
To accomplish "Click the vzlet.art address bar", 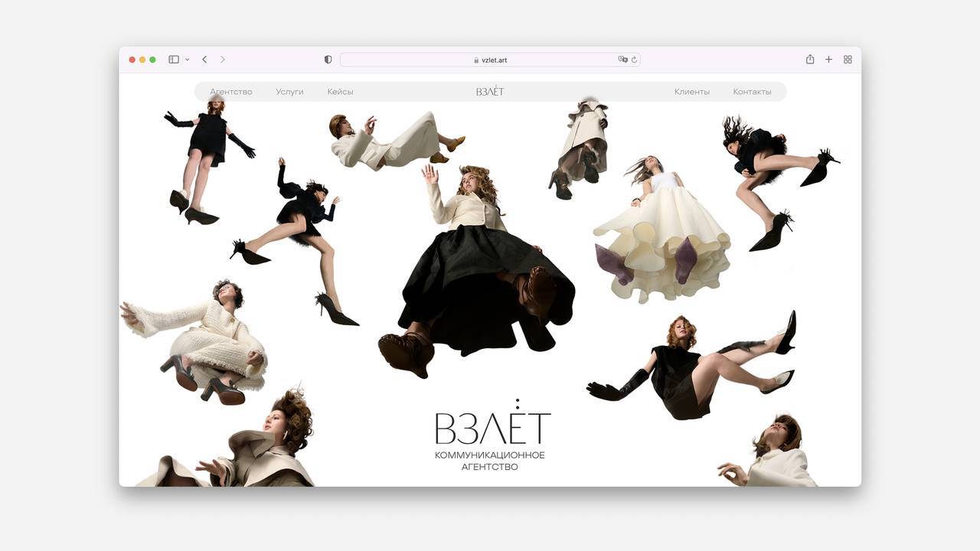I will pos(490,60).
